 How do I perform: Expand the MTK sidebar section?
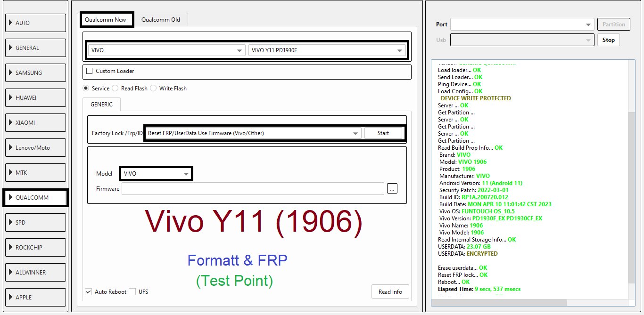(36, 172)
